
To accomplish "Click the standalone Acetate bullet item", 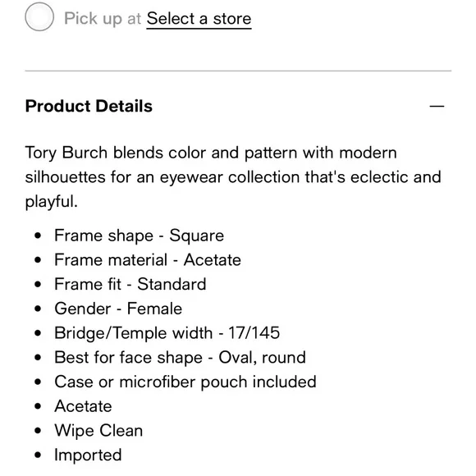I will (83, 406).
